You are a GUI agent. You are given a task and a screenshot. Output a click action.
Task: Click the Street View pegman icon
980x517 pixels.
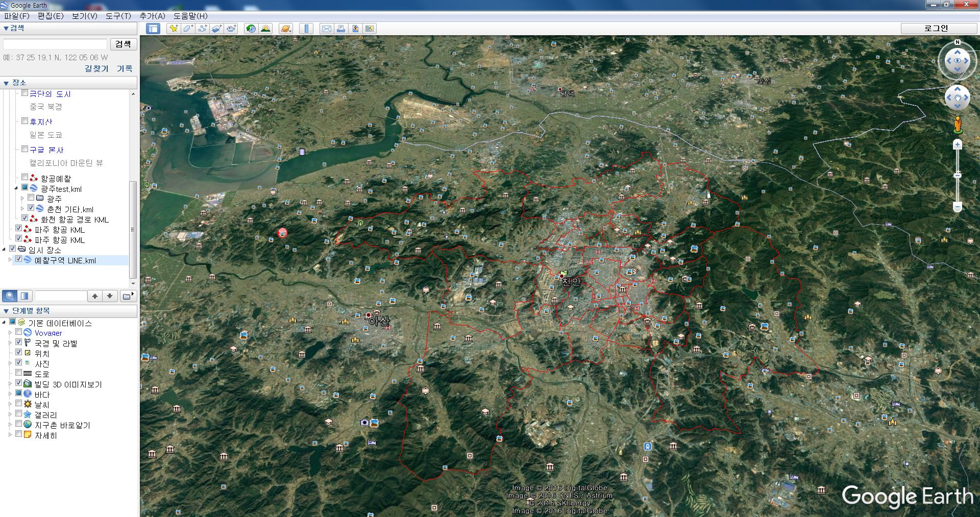pyautogui.click(x=958, y=125)
